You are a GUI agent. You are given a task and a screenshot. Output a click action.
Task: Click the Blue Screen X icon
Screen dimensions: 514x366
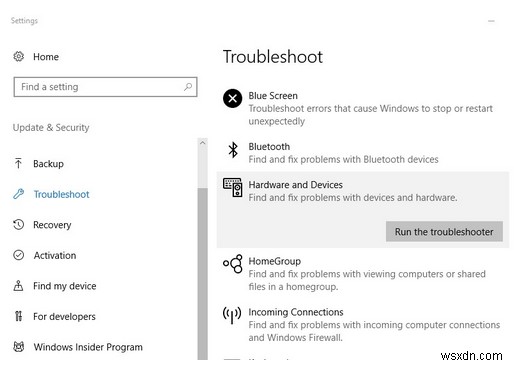tap(232, 98)
